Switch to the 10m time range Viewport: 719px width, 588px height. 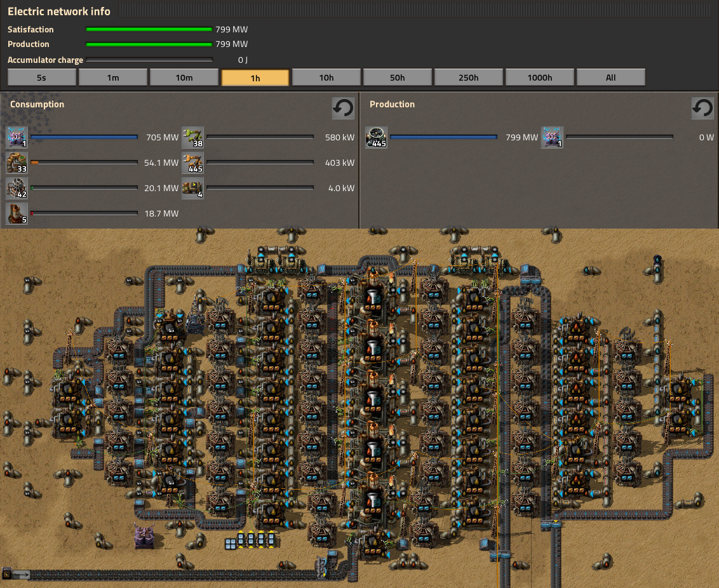tap(184, 77)
